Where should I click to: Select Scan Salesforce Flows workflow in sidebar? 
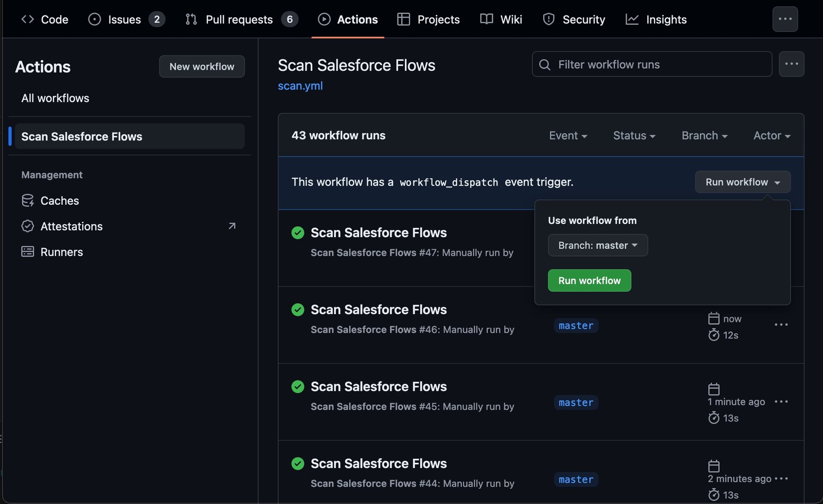click(130, 136)
